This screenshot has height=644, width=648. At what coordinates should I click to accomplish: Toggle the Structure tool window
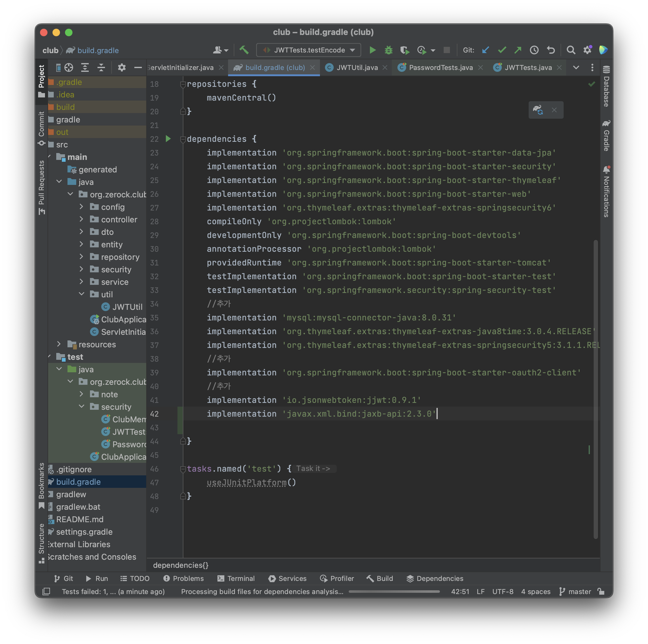(x=41, y=543)
